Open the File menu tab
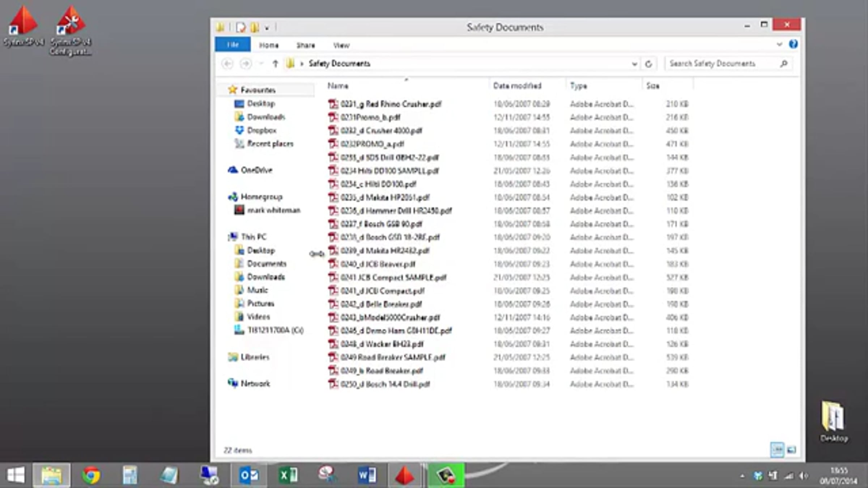This screenshot has width=868, height=488. coord(233,44)
